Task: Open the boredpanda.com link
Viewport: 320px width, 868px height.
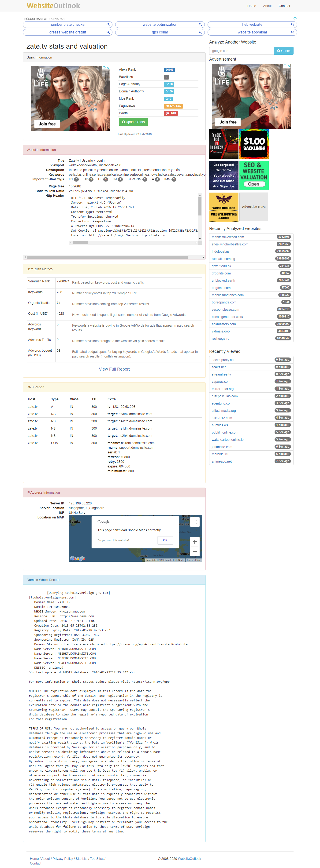Action: [x=224, y=302]
